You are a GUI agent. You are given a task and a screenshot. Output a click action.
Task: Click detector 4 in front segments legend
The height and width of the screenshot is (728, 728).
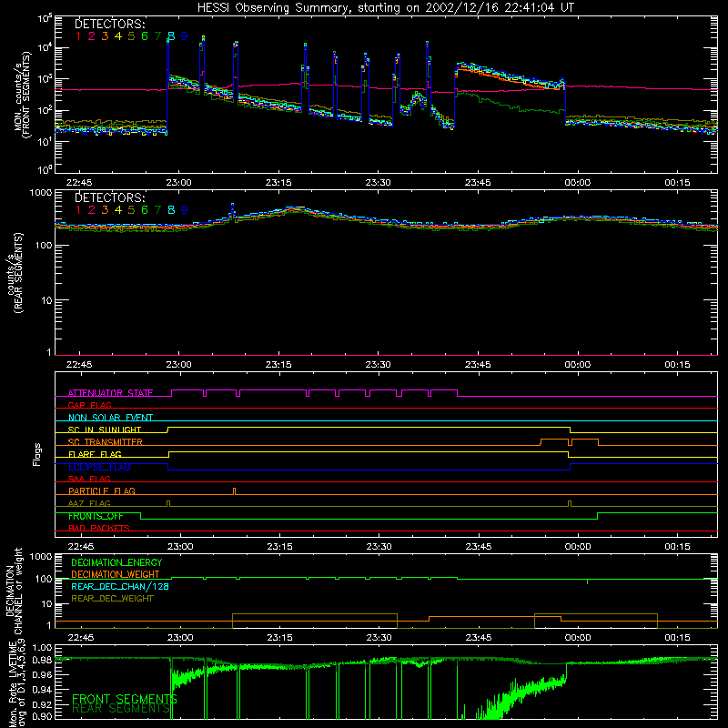[x=118, y=36]
